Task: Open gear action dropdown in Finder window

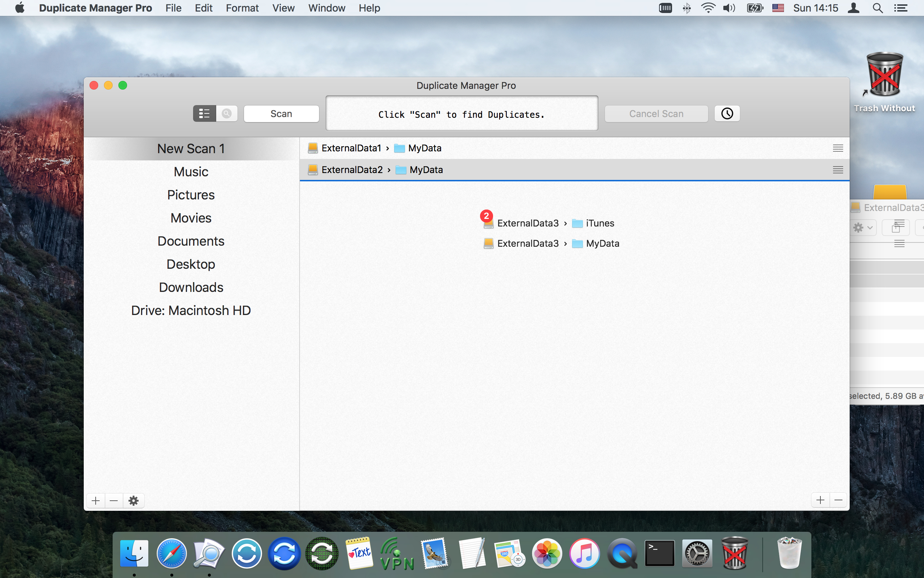Action: pos(863,228)
